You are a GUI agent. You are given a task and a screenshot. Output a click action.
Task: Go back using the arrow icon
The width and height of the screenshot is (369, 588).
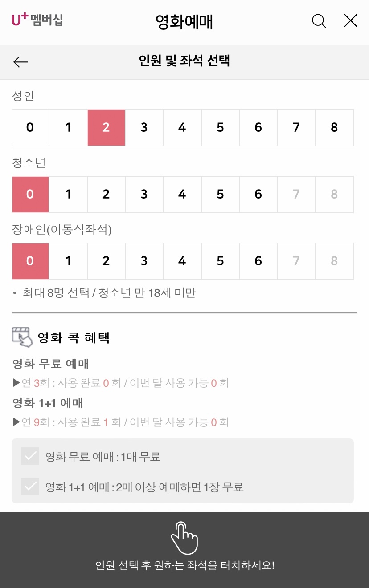20,62
